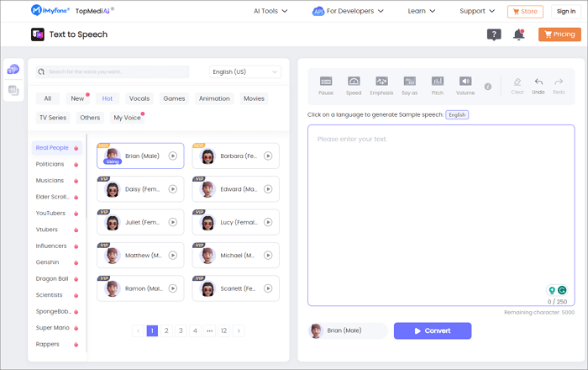This screenshot has height=370, width=588.
Task: Open the Speed adjustment tool
Action: 354,86
